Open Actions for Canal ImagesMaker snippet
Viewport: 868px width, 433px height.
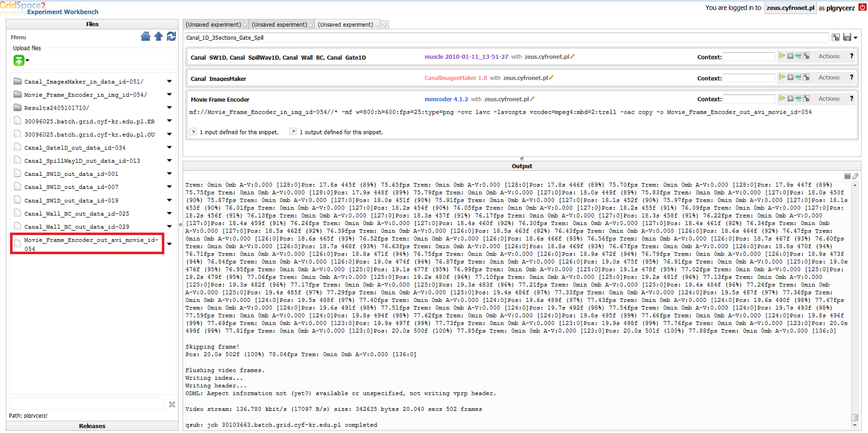click(829, 77)
